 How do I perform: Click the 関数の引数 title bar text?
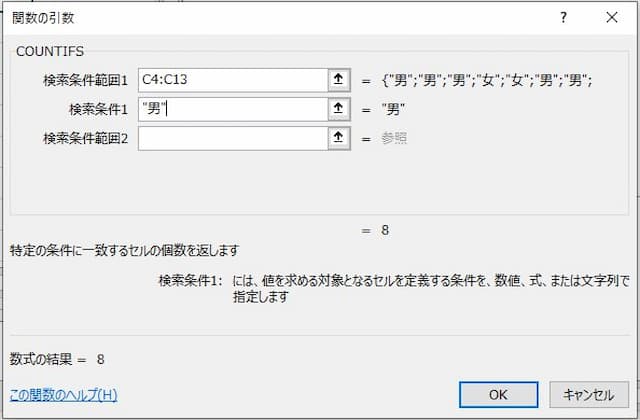point(43,18)
